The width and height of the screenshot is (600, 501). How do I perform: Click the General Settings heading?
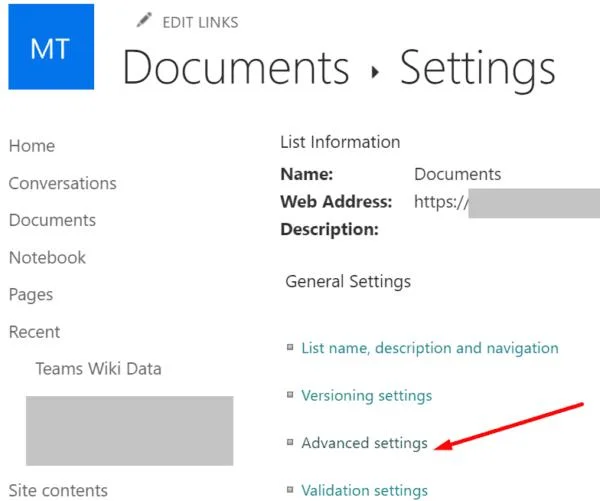(348, 281)
